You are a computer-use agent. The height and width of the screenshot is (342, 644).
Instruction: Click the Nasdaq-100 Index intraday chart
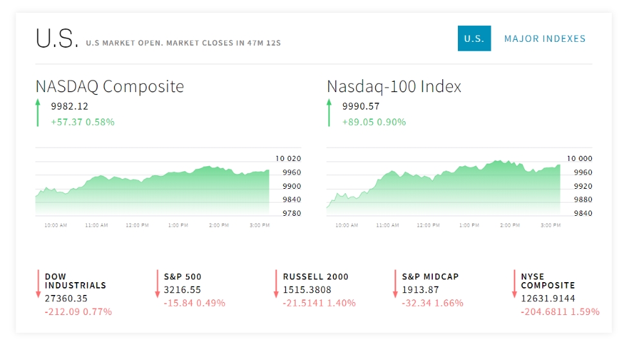pyautogui.click(x=444, y=190)
